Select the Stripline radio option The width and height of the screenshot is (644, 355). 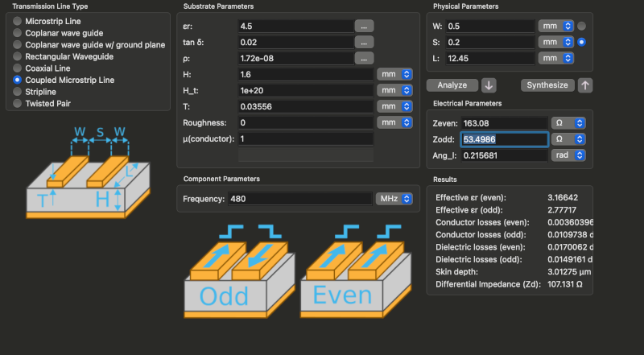[x=17, y=92]
